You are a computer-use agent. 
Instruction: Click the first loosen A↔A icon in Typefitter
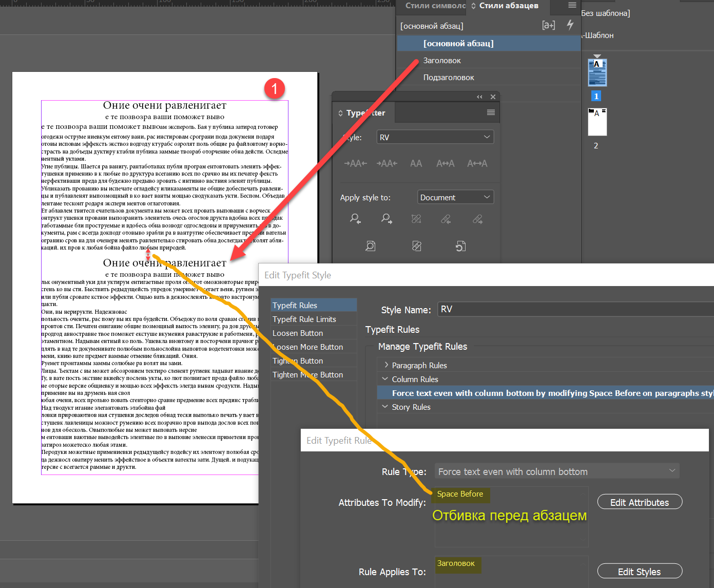pyautogui.click(x=446, y=163)
